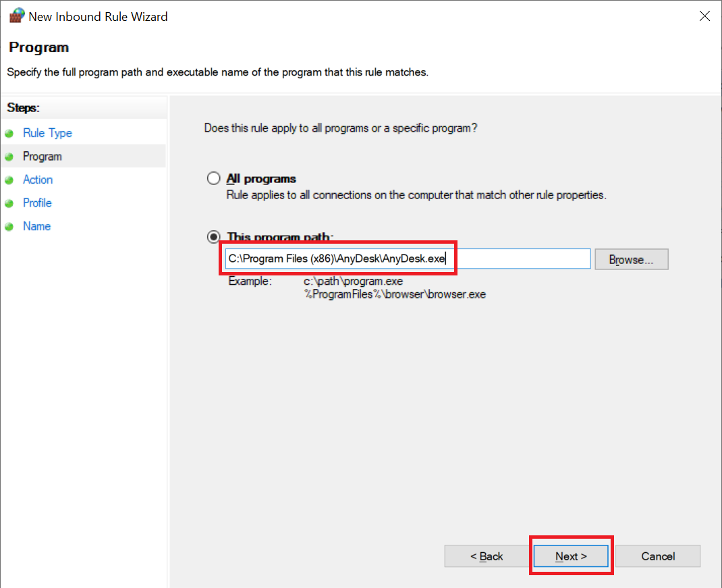Open the Profile step

click(37, 203)
